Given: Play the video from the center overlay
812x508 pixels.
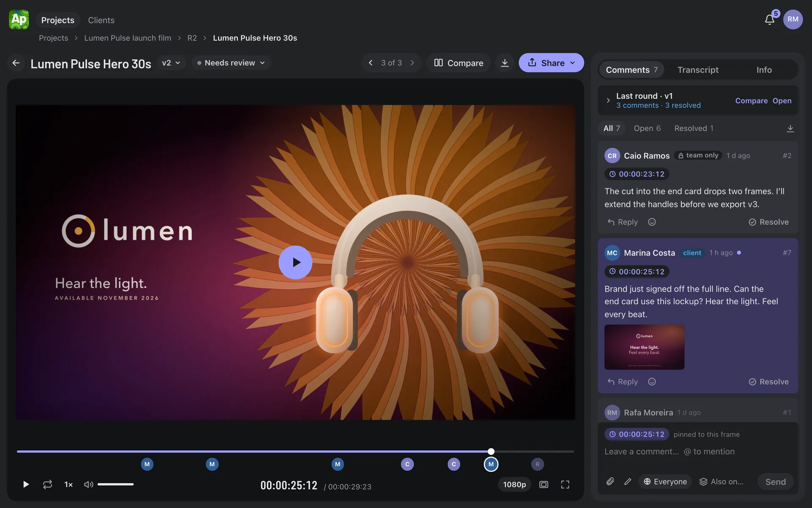Looking at the screenshot, I should 295,262.
